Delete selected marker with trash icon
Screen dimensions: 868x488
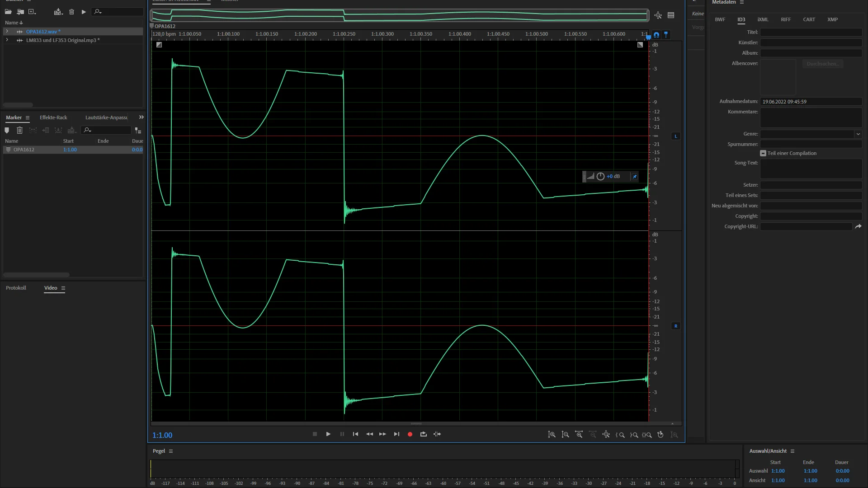[19, 131]
